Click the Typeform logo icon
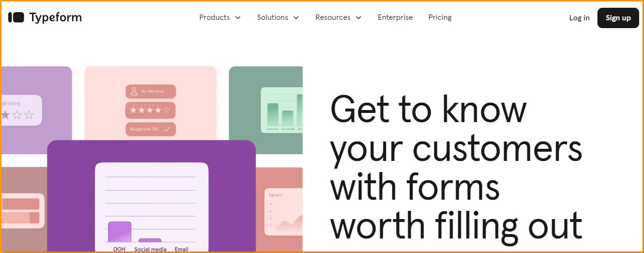This screenshot has width=644, height=253. 16,17
